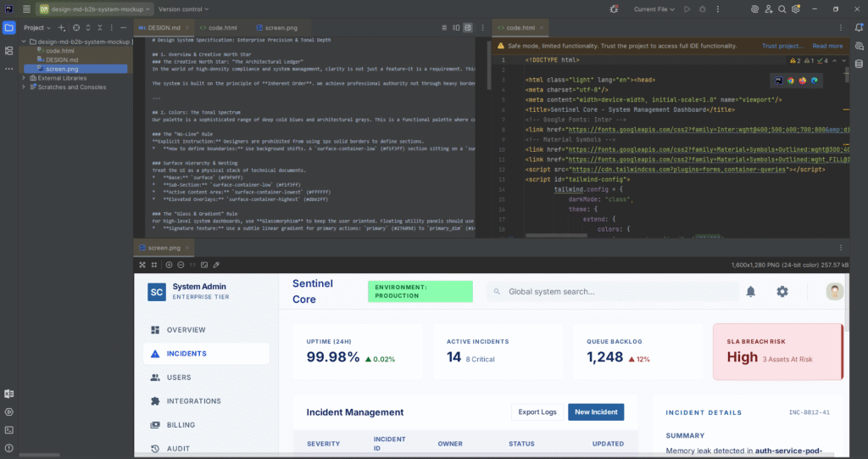Click the Read more link in banner
This screenshot has height=459, width=868.
[827, 46]
